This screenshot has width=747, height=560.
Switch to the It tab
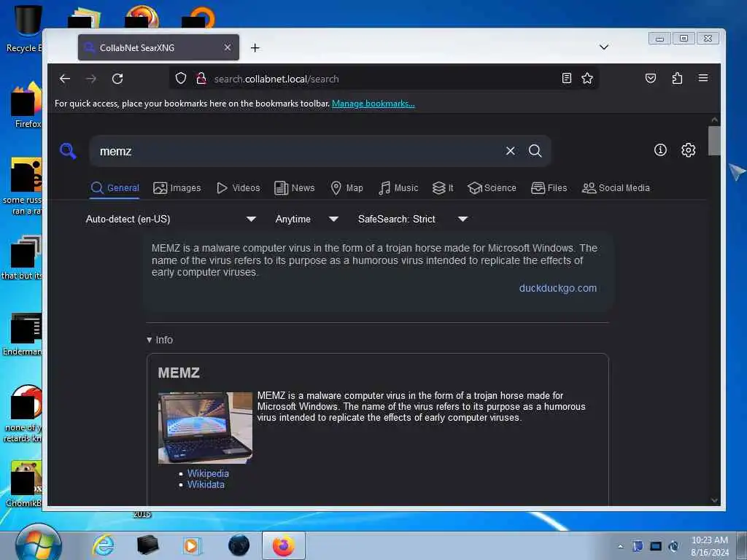[443, 188]
